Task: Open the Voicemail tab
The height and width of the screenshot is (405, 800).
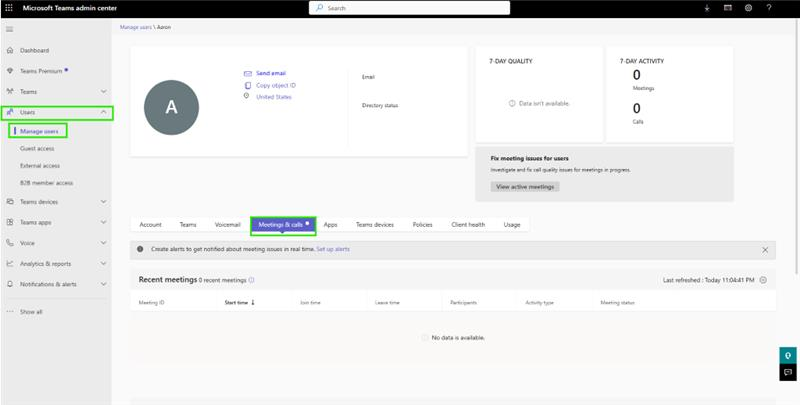Action: (228, 224)
